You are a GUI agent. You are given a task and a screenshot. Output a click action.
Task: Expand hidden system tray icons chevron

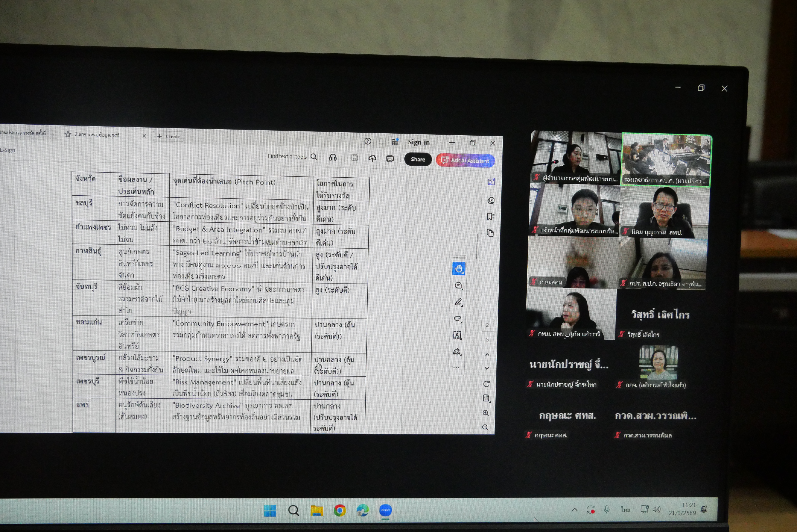point(575,509)
